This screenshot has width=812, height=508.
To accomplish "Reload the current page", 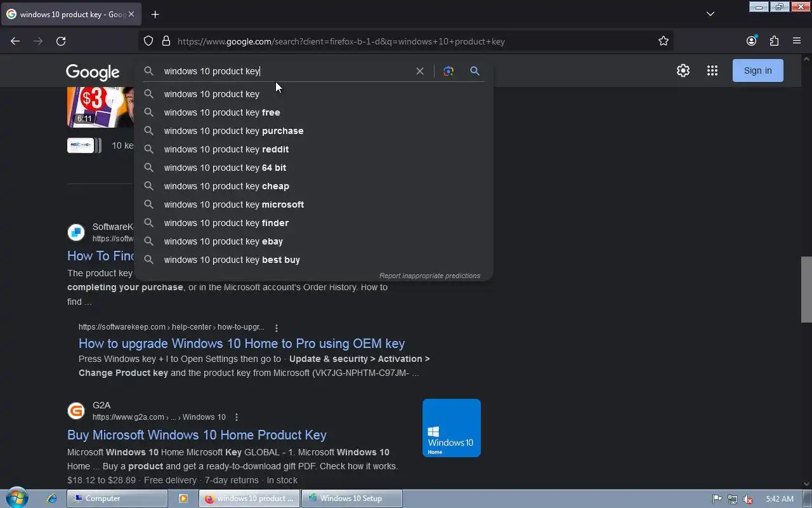I will pos(61,41).
